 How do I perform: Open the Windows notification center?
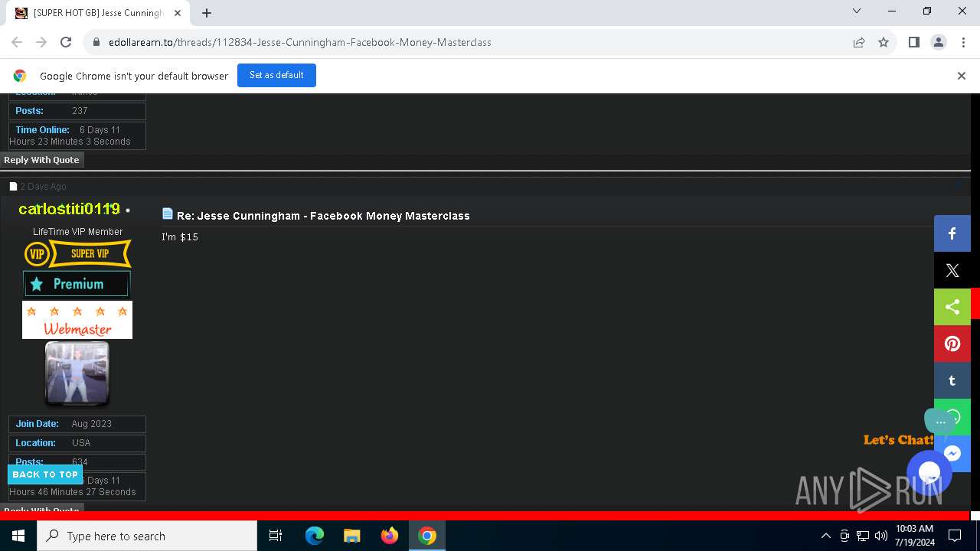(x=955, y=536)
